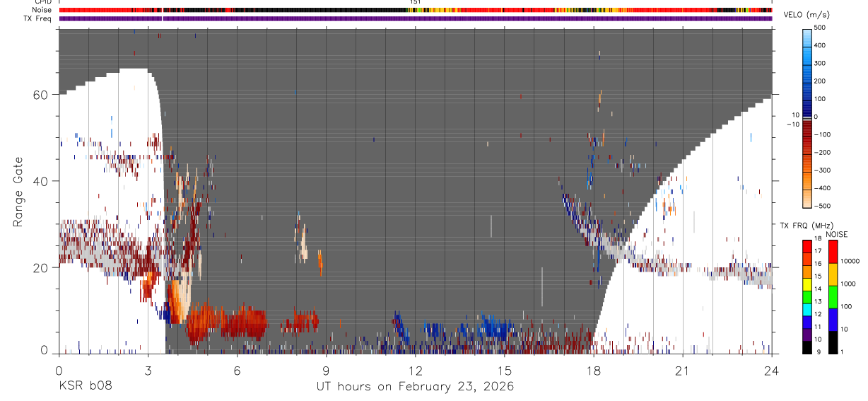The height and width of the screenshot is (401, 868).
Task: Click the time axis tick labeled 18
Action: [x=594, y=371]
